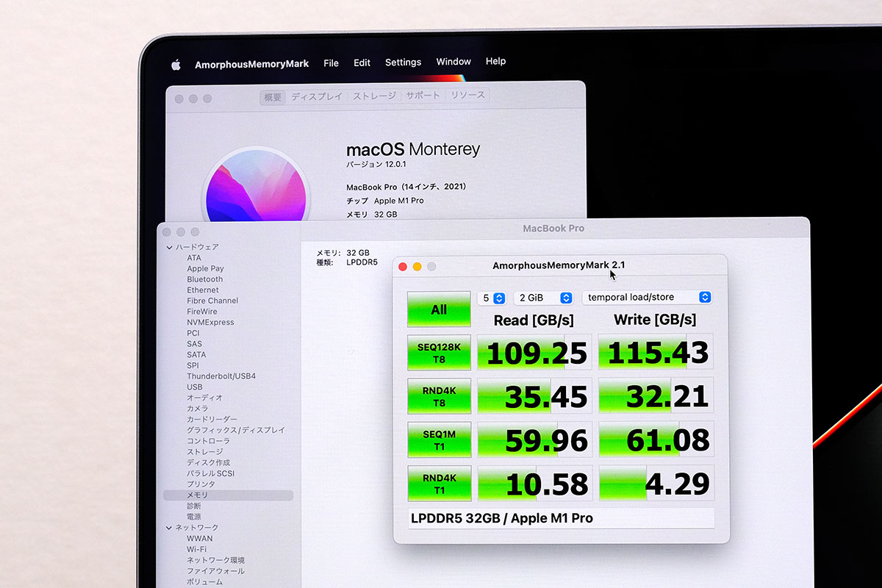
Task: Select Wi-Fi under network
Action: [x=196, y=549]
